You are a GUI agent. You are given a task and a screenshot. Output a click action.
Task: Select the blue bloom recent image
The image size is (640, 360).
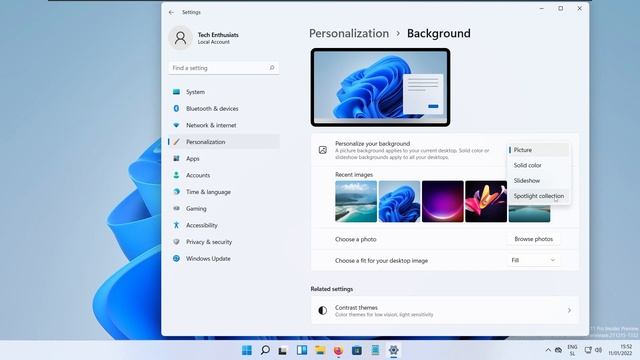[399, 202]
